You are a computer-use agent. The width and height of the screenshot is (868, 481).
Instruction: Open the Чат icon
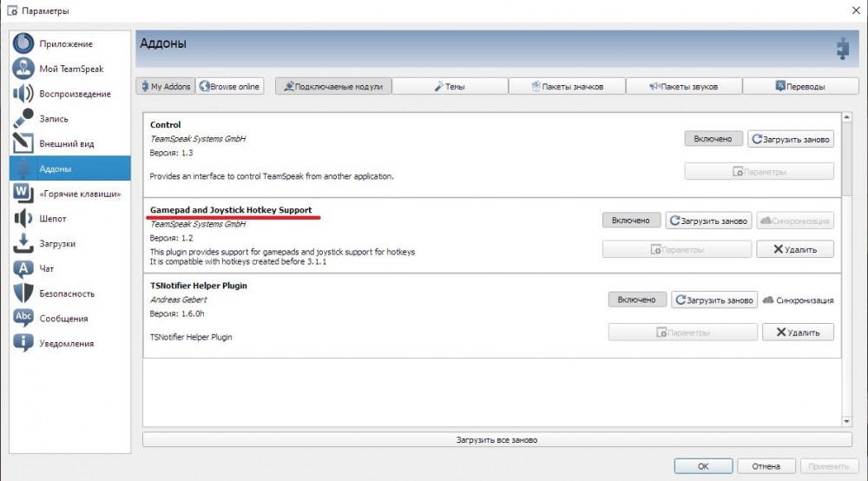pyautogui.click(x=23, y=268)
